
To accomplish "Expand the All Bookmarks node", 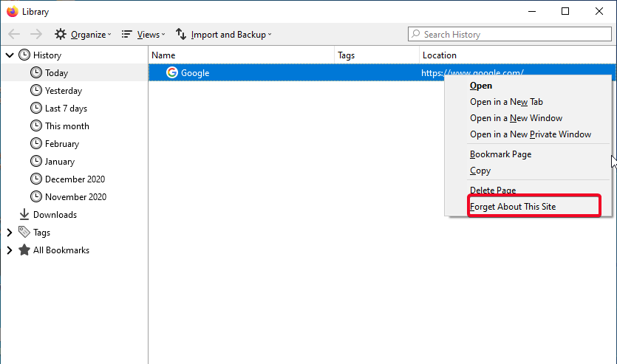I will (x=10, y=250).
